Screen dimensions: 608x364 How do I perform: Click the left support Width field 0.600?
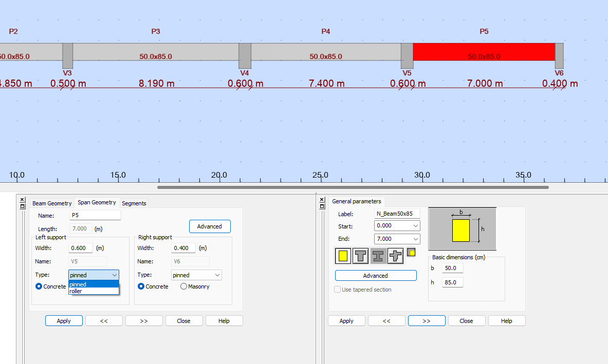coord(81,248)
